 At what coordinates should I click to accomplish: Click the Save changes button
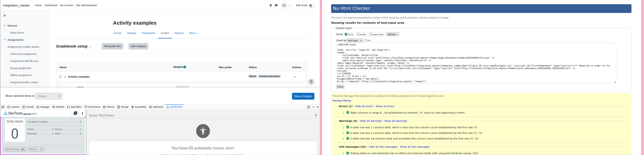[303, 96]
